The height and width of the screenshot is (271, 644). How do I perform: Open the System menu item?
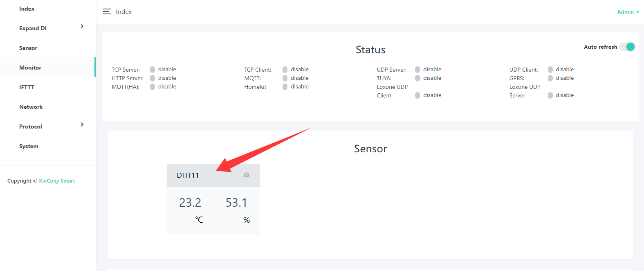click(29, 146)
